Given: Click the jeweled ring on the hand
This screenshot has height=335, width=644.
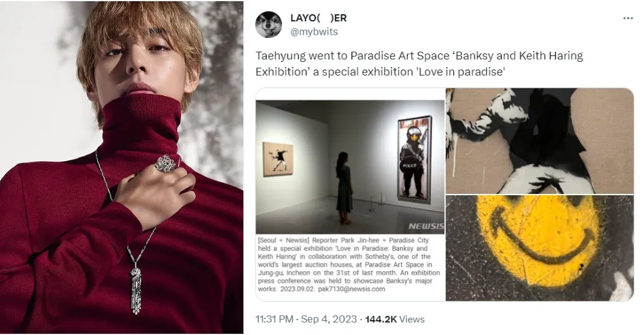Looking at the screenshot, I should click(165, 163).
